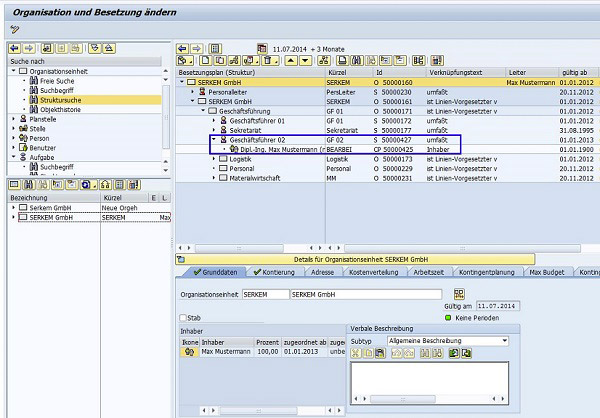Expand the Logistik organizational unit
Screen dimensions: 600x418
coord(213,159)
